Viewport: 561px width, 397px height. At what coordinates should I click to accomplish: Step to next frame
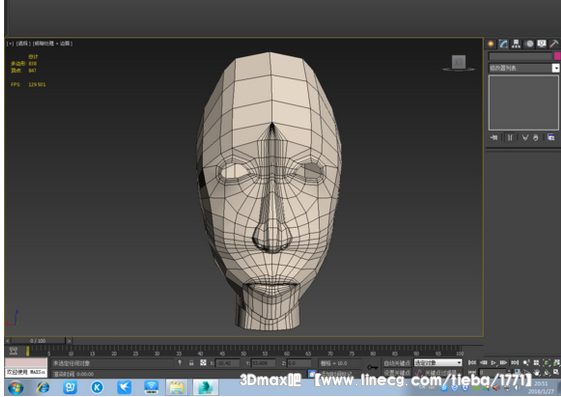[503, 363]
